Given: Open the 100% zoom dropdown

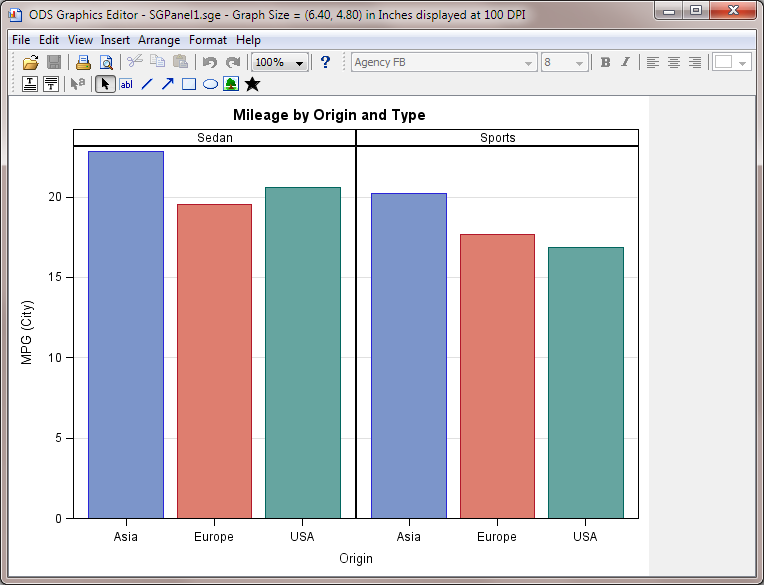Looking at the screenshot, I should click(x=280, y=62).
